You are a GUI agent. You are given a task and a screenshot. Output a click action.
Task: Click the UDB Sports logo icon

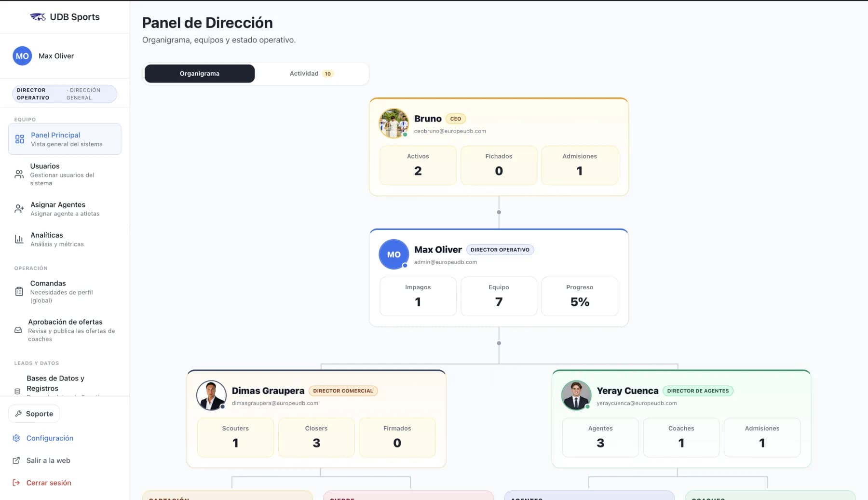[x=38, y=17]
